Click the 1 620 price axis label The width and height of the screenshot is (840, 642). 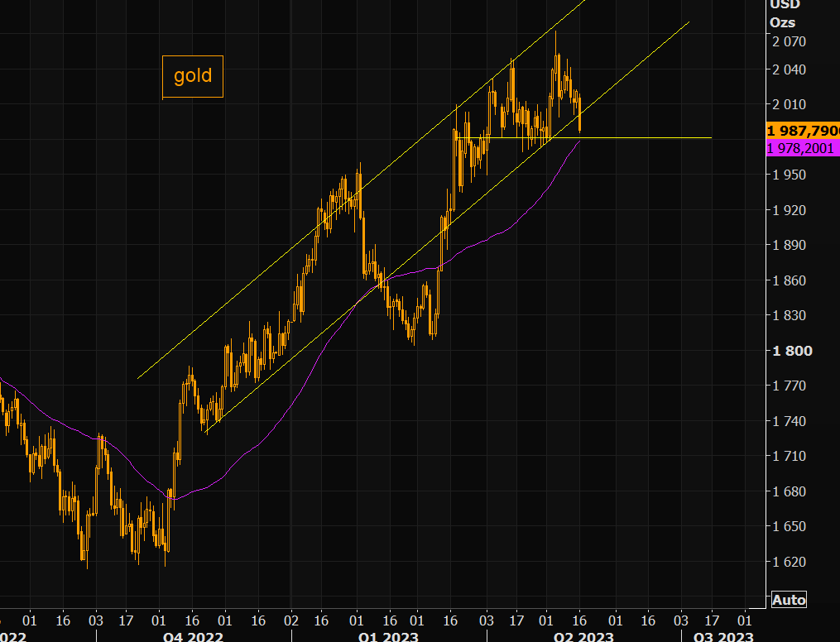click(789, 562)
